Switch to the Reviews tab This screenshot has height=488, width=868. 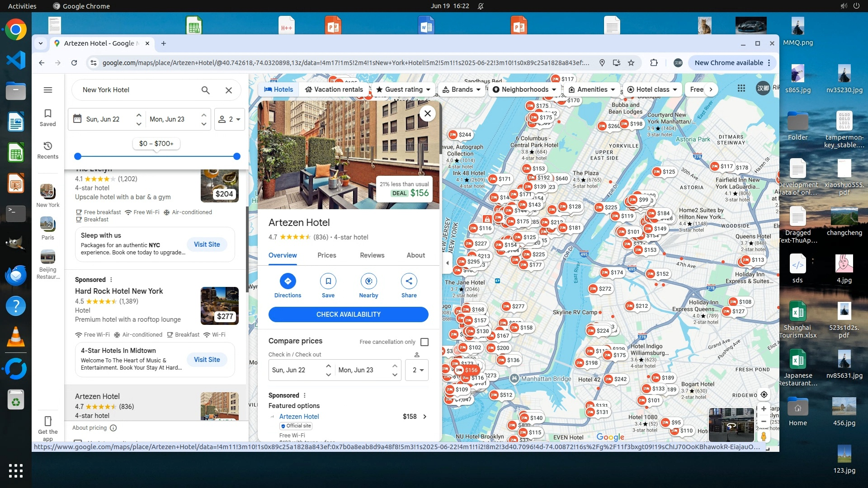pyautogui.click(x=372, y=255)
